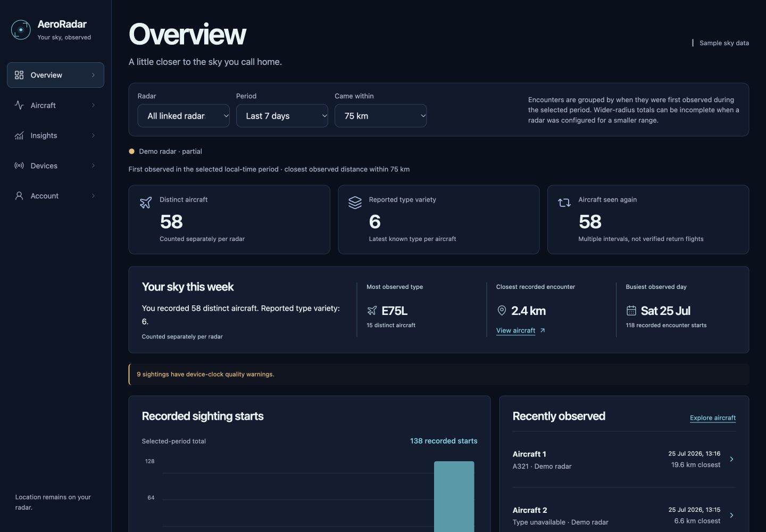This screenshot has height=532, width=766.
Task: Go to the Overview sidebar item
Action: 55,75
